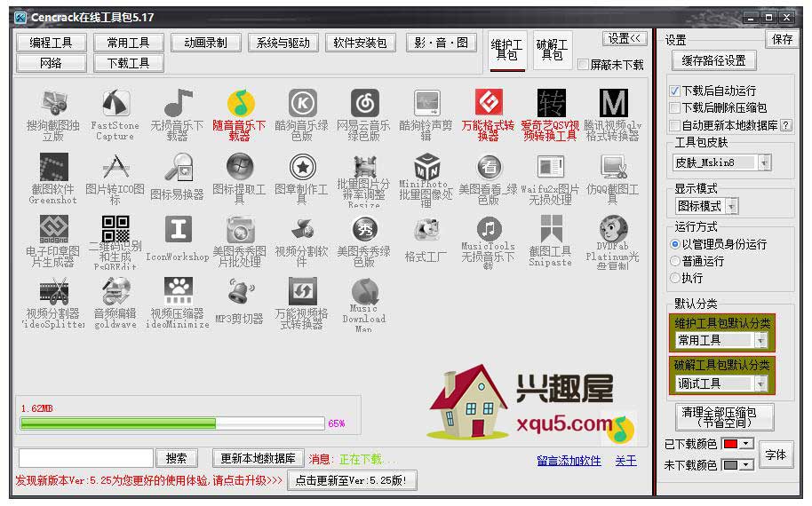The height and width of the screenshot is (506, 812).
Task: Select 常用工具 category
Action: pyautogui.click(x=129, y=43)
